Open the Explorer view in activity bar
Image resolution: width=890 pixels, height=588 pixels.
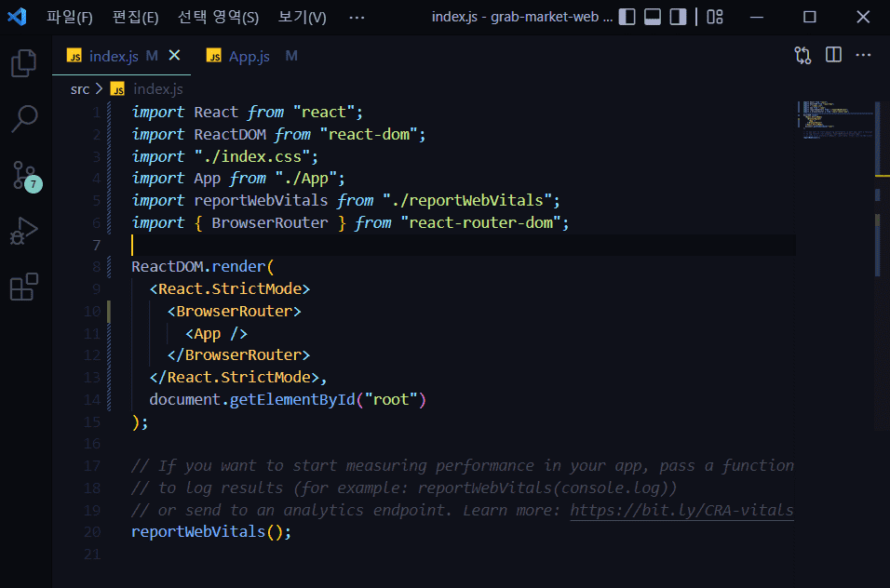click(x=24, y=64)
